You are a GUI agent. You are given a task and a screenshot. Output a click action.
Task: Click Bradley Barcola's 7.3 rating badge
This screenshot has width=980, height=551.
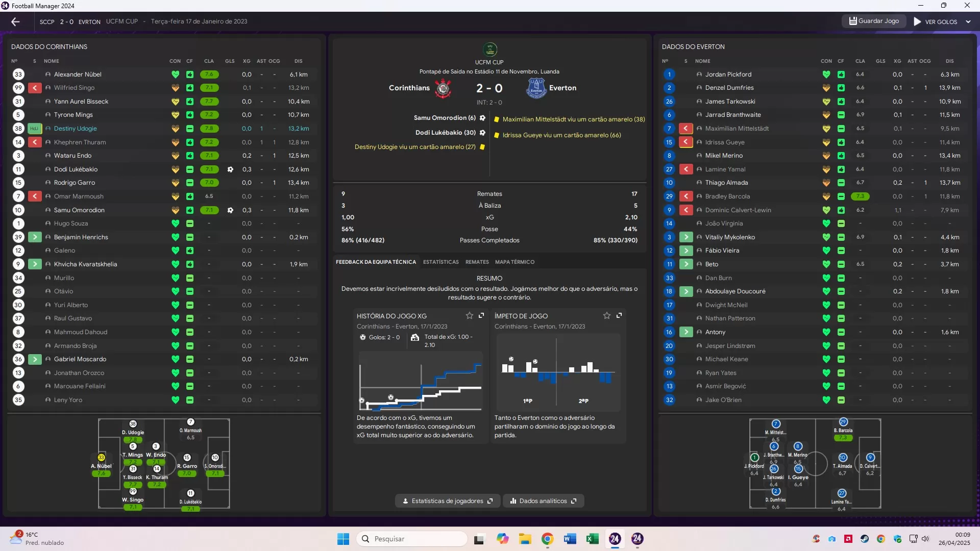[860, 196]
